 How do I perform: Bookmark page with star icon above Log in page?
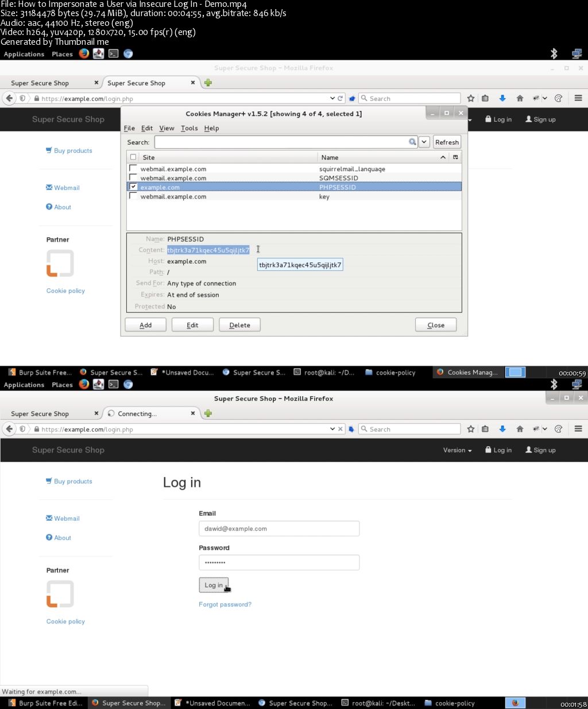[471, 429]
